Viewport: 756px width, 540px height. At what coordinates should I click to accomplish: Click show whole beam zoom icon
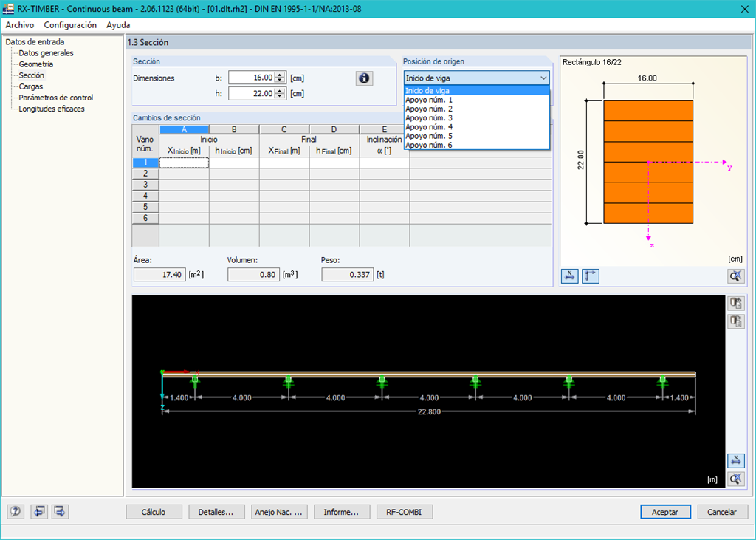coord(736,479)
